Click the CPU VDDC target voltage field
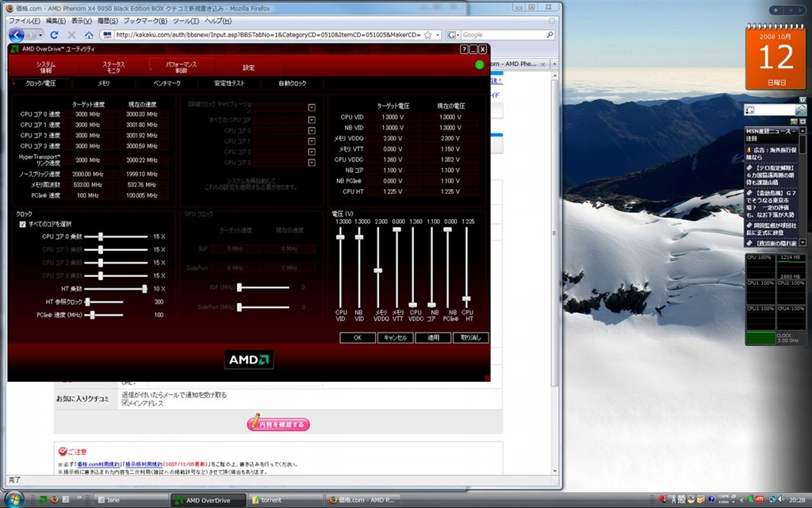 (393, 160)
